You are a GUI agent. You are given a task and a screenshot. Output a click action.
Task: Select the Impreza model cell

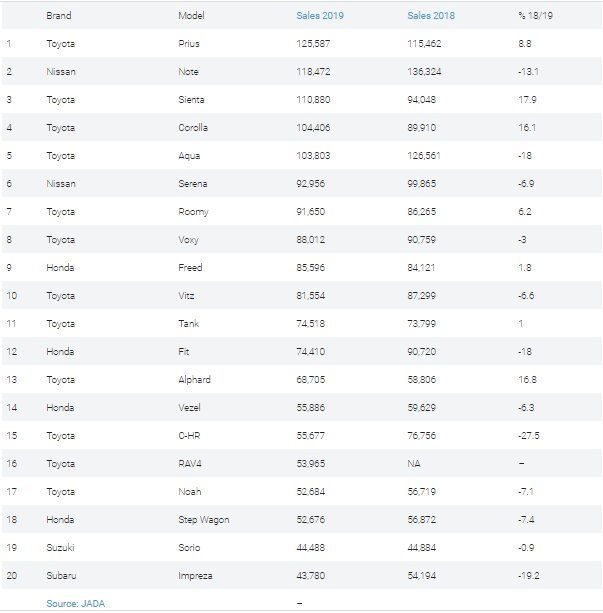[195, 575]
